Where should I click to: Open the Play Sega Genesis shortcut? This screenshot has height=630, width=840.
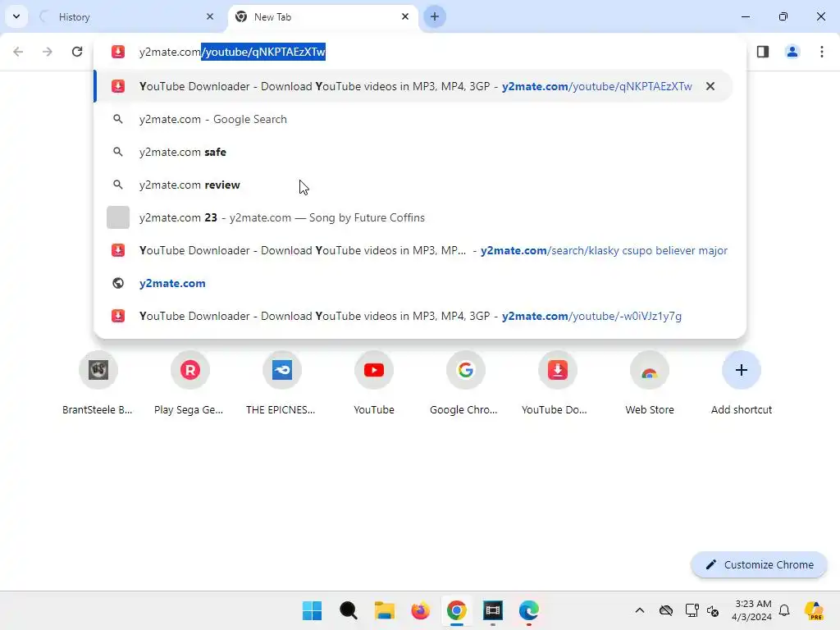point(189,382)
